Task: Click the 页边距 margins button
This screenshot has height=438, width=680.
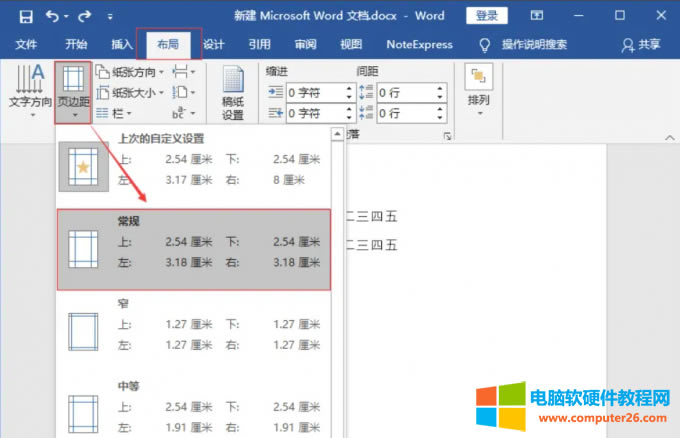Action: point(73,92)
